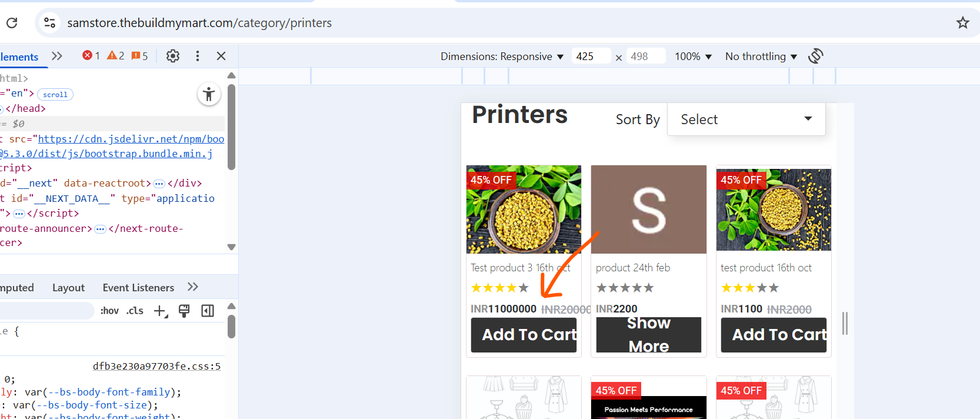Open site information icon in address bar
This screenshot has height=419, width=980.
click(50, 23)
